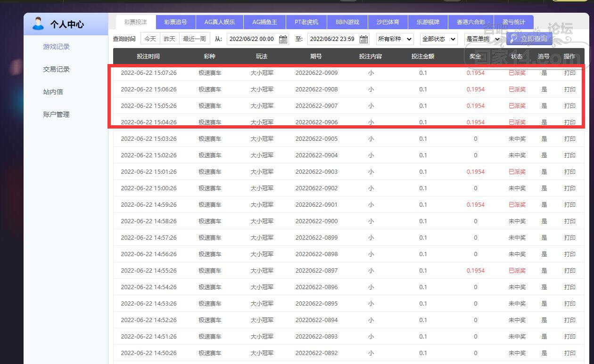Expand the 所有彩种 dropdown
This screenshot has width=594, height=364.
(395, 39)
